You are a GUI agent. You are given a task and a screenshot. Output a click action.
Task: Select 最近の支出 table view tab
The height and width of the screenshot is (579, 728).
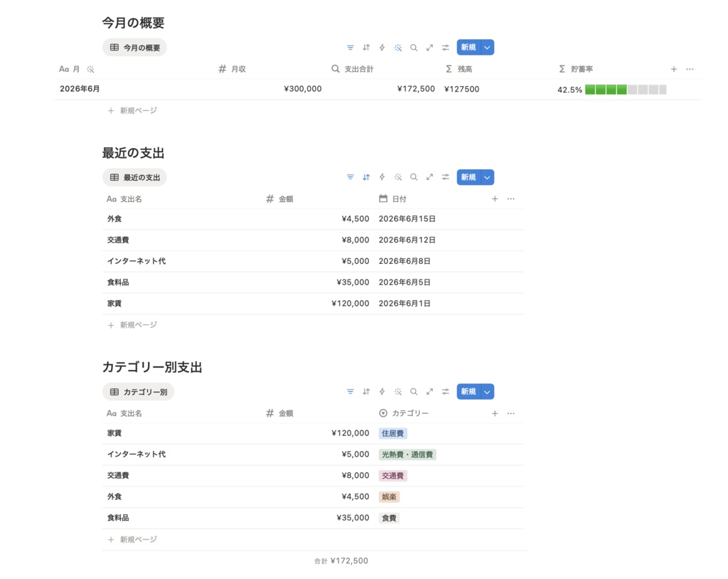coord(134,177)
